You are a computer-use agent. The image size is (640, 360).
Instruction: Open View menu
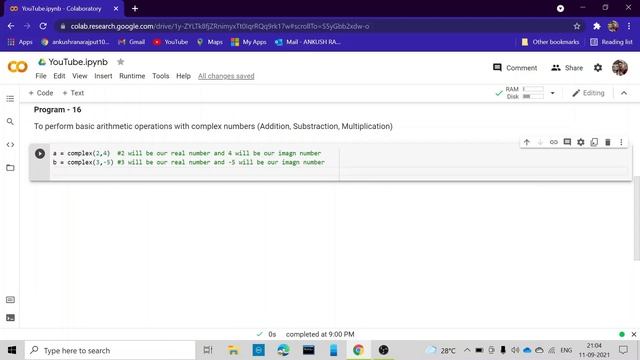point(80,76)
